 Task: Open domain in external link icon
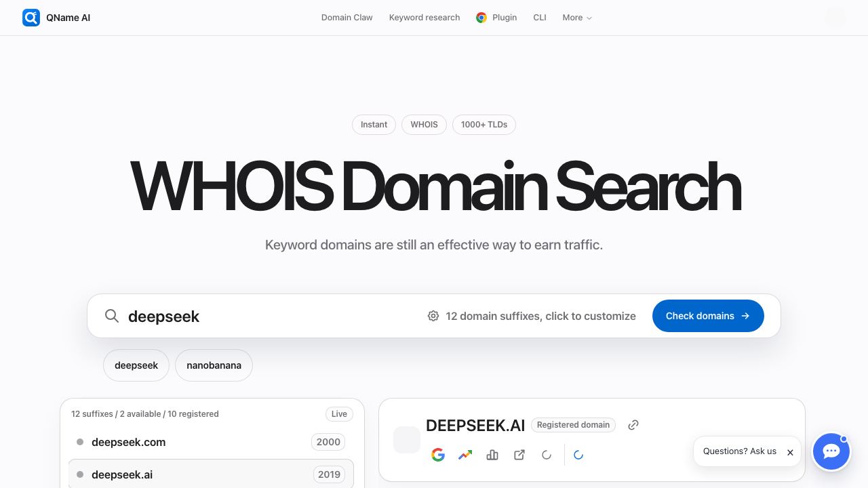point(519,455)
